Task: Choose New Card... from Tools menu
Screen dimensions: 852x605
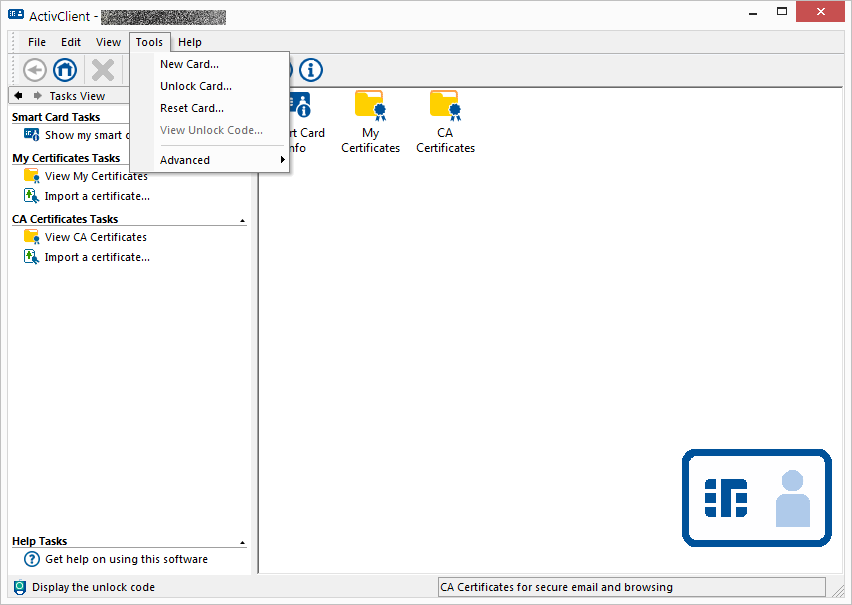Action: click(210, 64)
